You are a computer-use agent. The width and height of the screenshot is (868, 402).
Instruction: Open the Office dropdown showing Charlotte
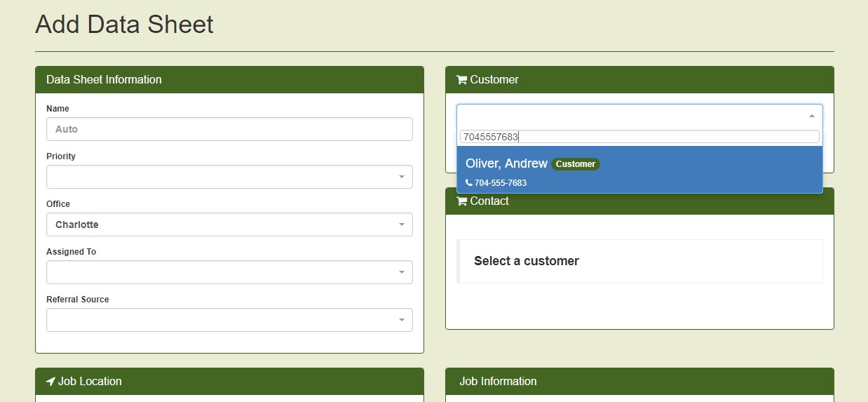point(229,225)
